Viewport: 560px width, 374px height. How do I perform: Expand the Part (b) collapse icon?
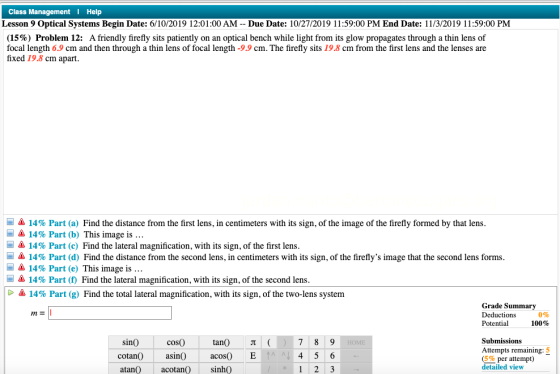point(10,234)
